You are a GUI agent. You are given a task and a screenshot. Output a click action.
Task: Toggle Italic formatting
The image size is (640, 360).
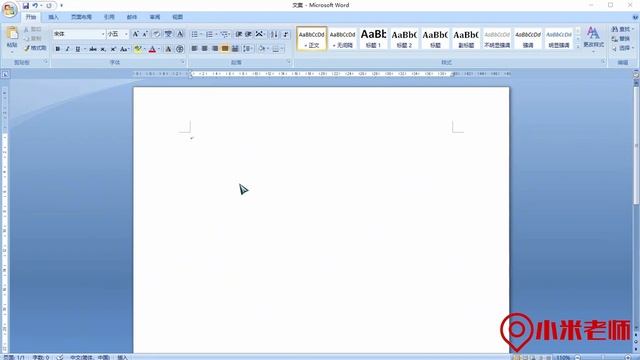67,49
